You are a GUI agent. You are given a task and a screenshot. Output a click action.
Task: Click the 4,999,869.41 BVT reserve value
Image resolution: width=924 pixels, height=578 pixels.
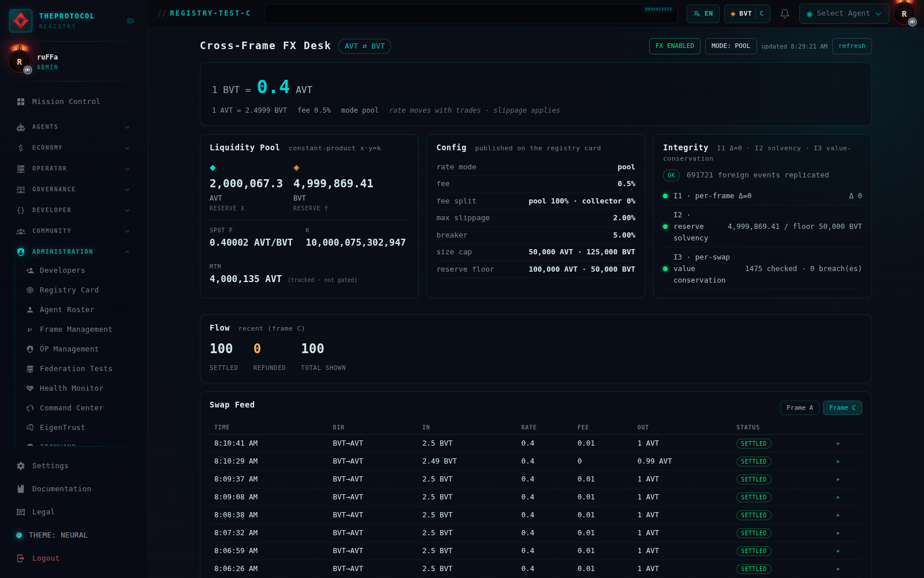click(333, 184)
